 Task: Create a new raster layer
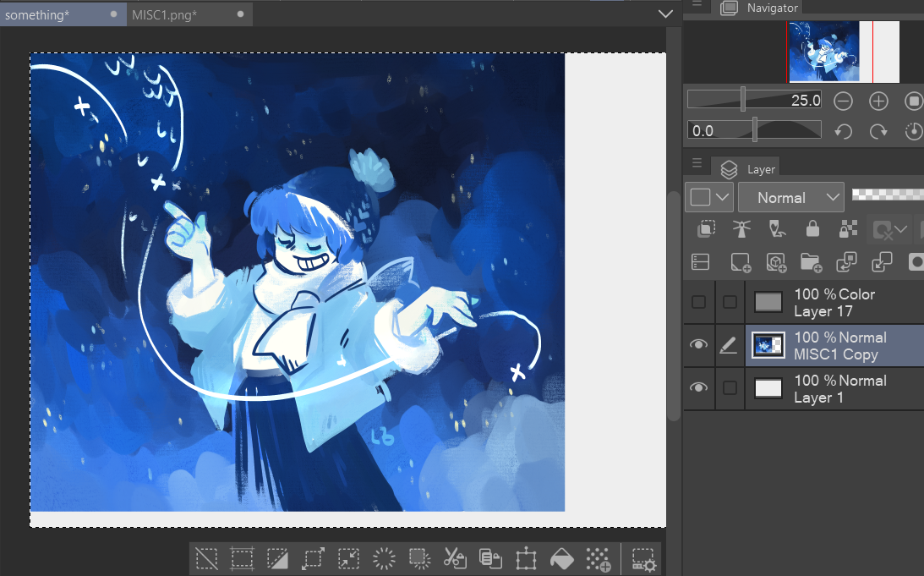(x=741, y=262)
